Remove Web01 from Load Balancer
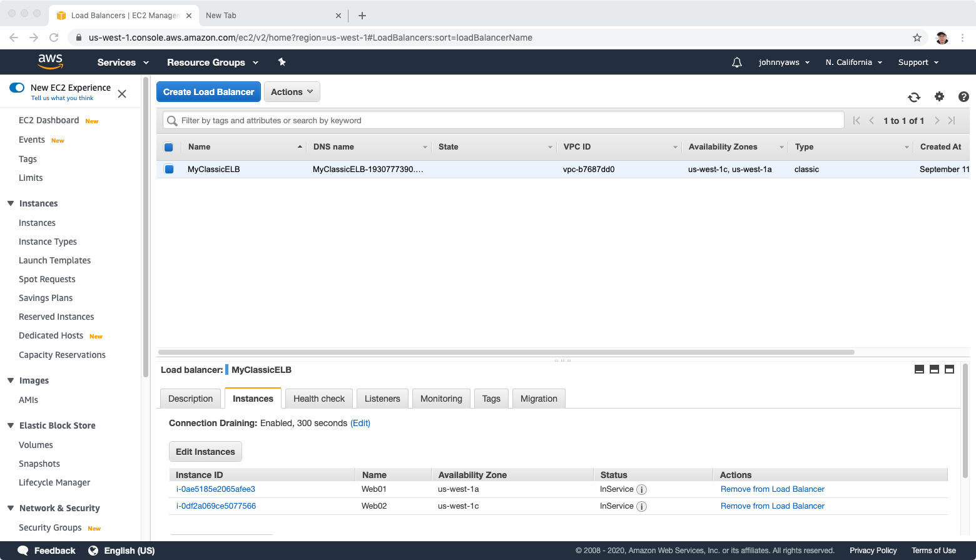 [x=773, y=489]
